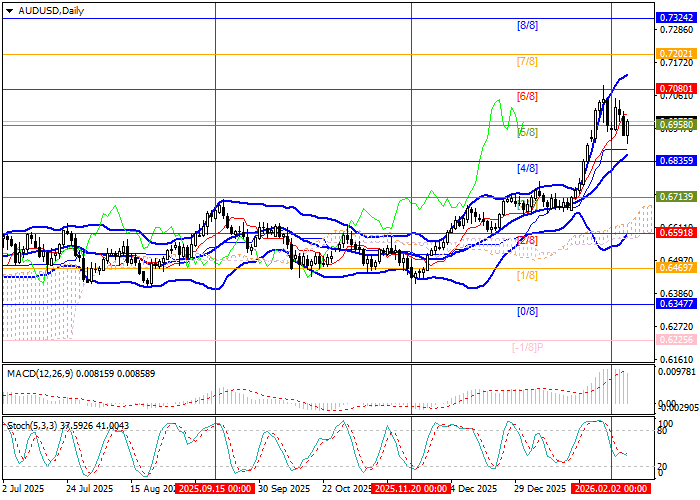
Task: Click the [0/8] level label
Action: [x=527, y=312]
